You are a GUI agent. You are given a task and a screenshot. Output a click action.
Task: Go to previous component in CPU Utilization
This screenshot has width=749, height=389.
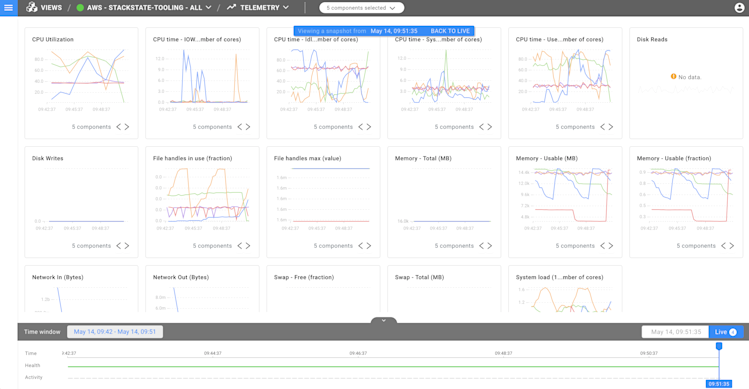118,127
